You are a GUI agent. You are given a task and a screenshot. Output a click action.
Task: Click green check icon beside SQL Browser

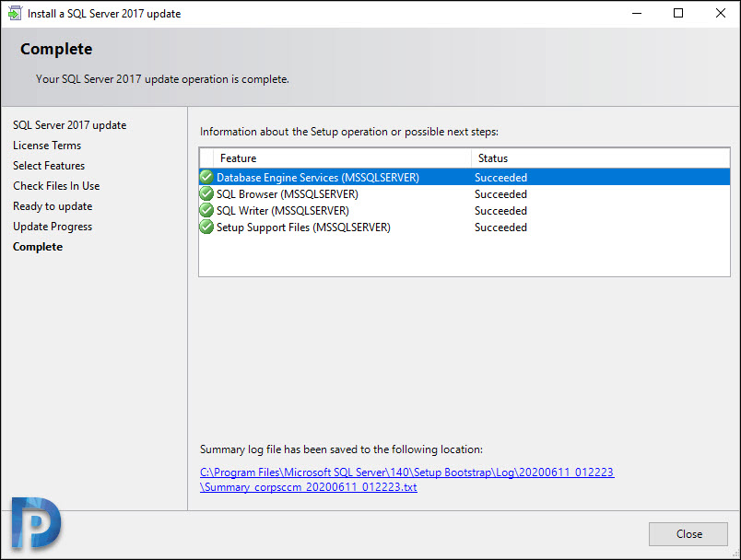[x=206, y=193]
